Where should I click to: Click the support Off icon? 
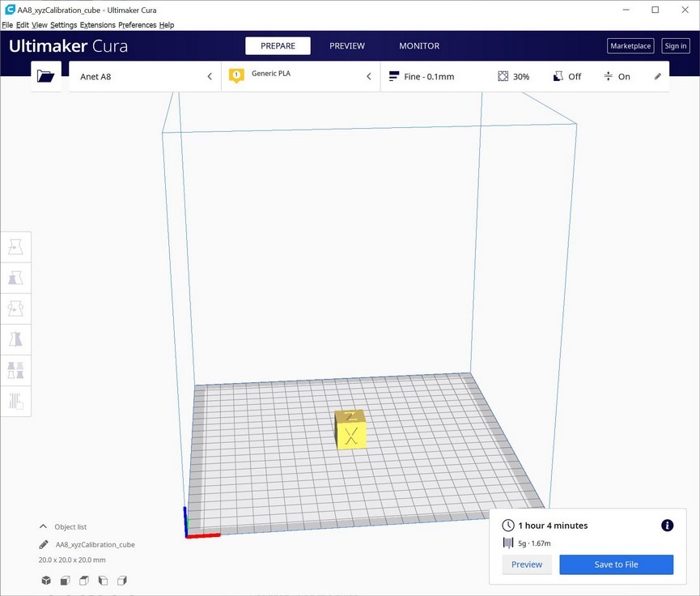[558, 76]
